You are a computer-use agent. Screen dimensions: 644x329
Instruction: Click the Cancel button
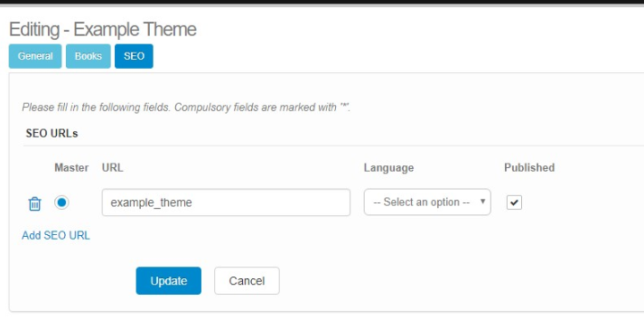pyautogui.click(x=247, y=281)
